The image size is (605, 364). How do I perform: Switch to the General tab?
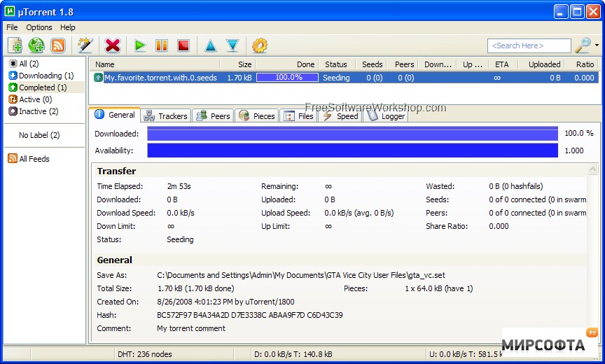click(115, 115)
